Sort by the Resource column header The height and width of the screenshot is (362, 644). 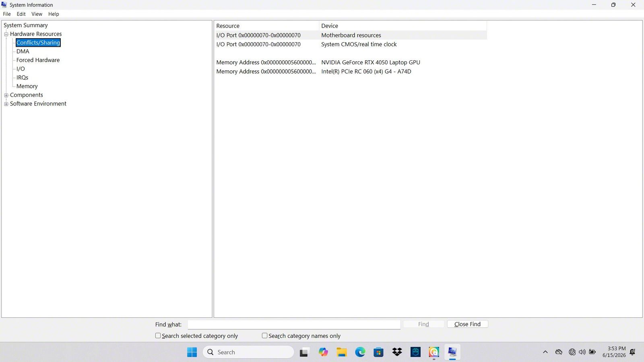(267, 26)
